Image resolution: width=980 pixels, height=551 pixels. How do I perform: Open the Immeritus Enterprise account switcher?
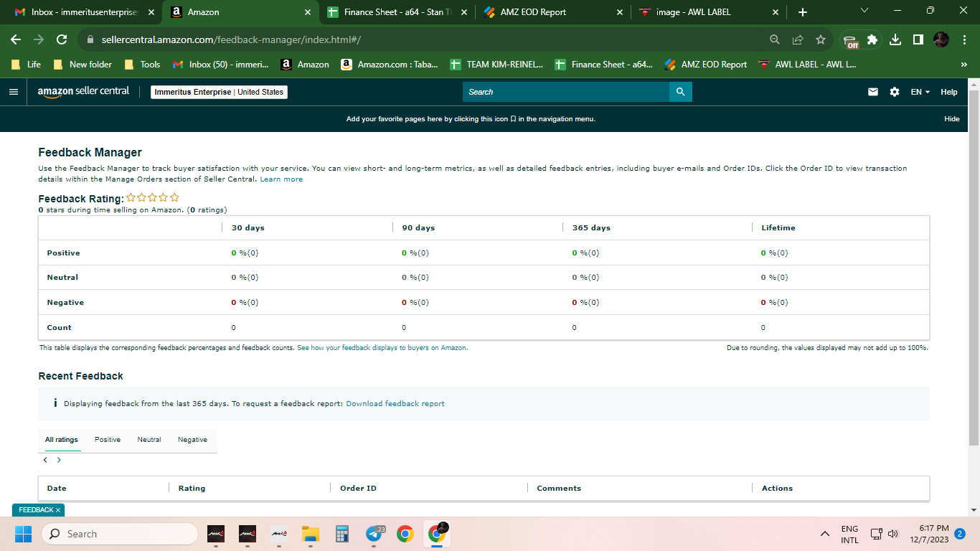tap(220, 92)
